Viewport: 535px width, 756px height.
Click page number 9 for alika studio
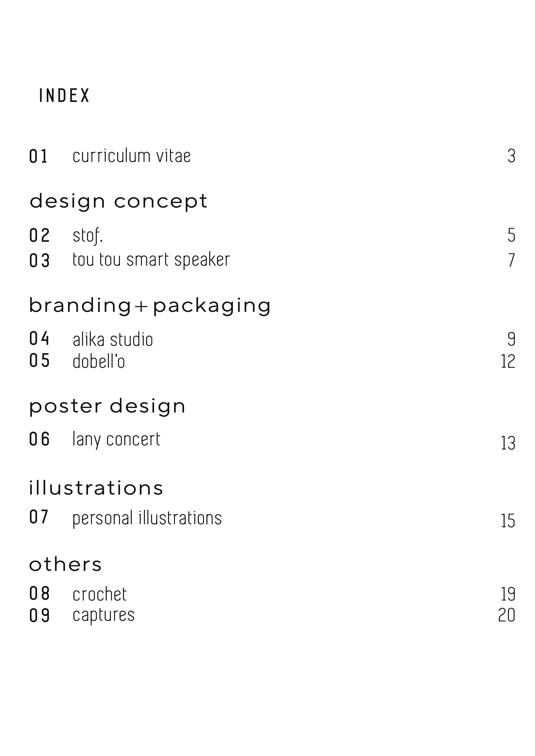[x=511, y=339]
